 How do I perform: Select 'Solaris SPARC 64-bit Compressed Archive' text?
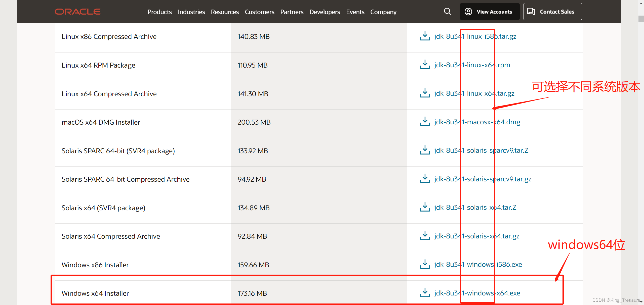click(126, 179)
